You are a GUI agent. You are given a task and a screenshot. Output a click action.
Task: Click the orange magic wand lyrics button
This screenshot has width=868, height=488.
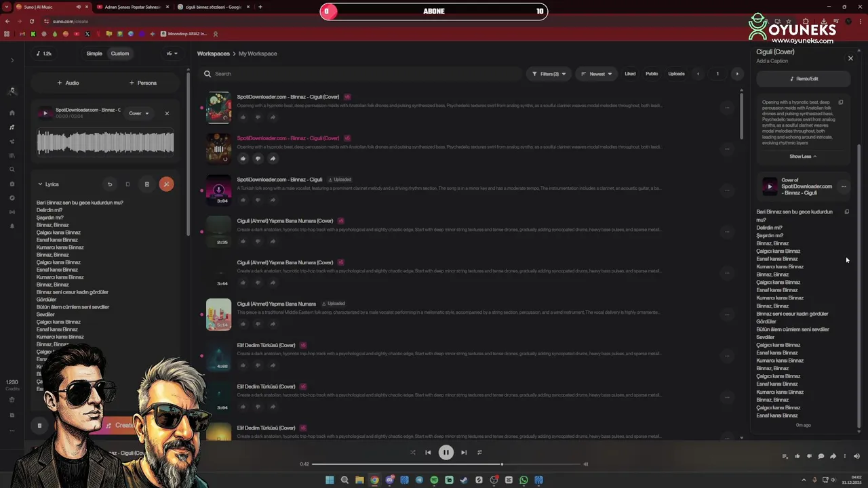point(166,184)
